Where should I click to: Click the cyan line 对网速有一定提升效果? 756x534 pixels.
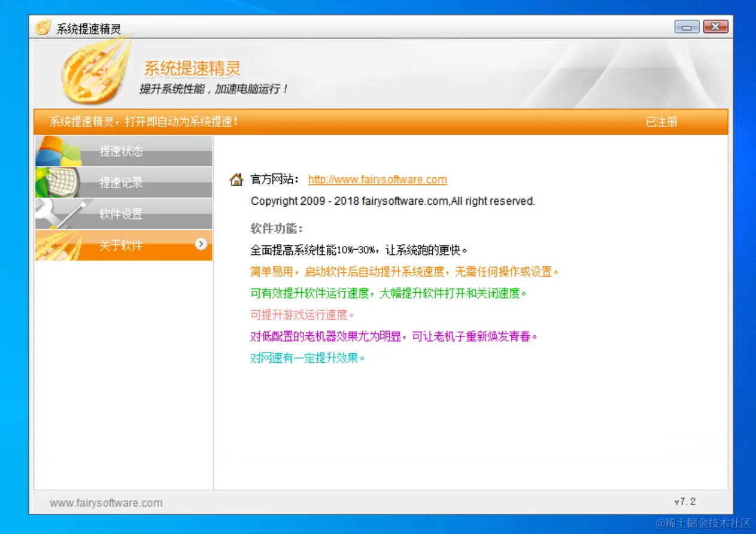click(308, 358)
